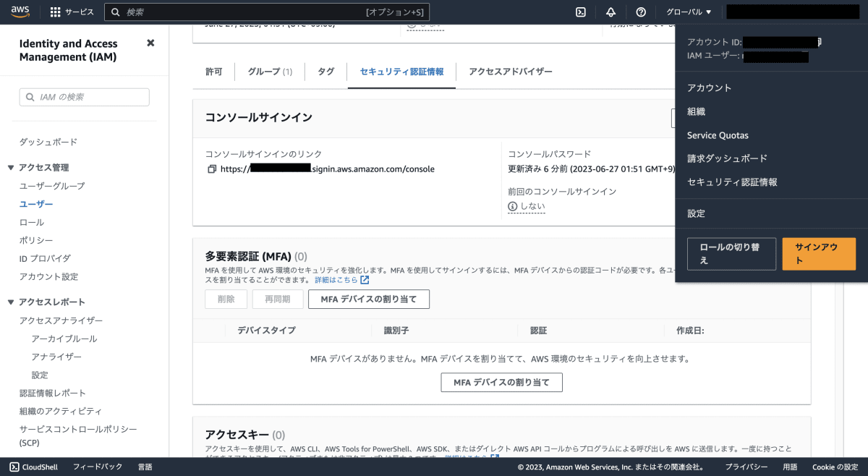
Task: Click the 識別子 column header
Action: coord(396,331)
